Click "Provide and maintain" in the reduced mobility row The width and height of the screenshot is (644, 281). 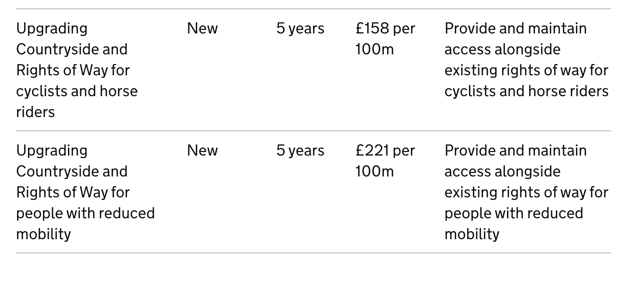pyautogui.click(x=515, y=151)
